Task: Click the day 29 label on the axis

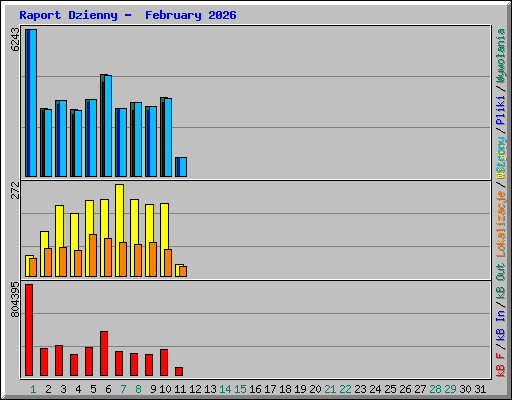Action: pyautogui.click(x=450, y=389)
